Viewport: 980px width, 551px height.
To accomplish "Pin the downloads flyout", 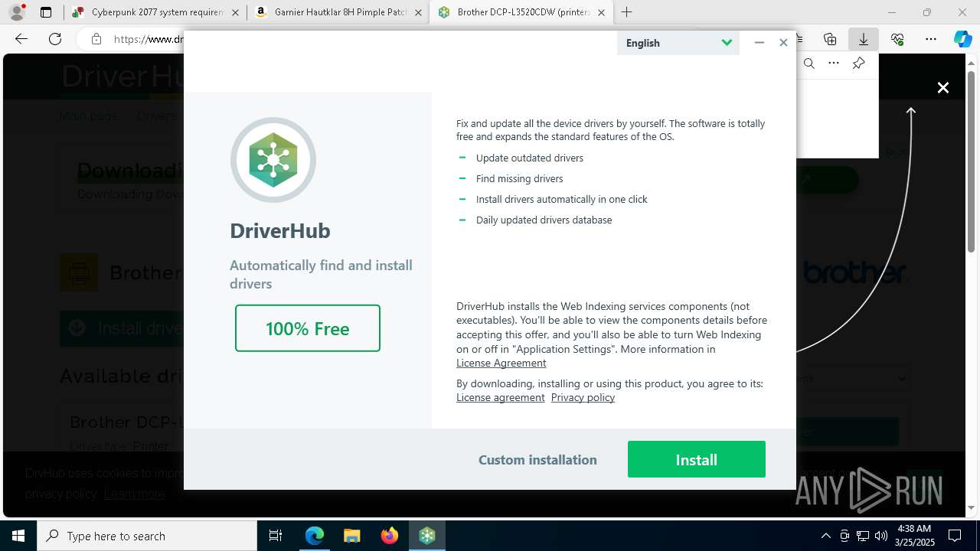I will (x=858, y=64).
